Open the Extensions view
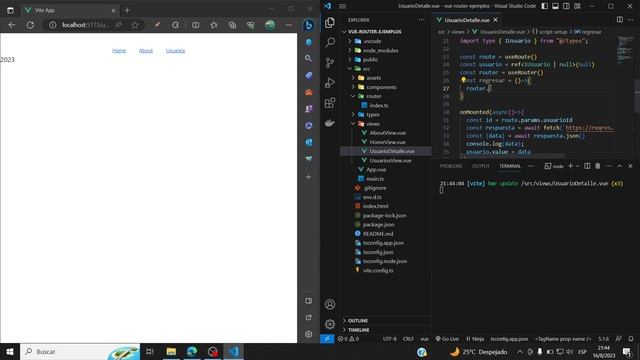640x360 pixels. 330,102
